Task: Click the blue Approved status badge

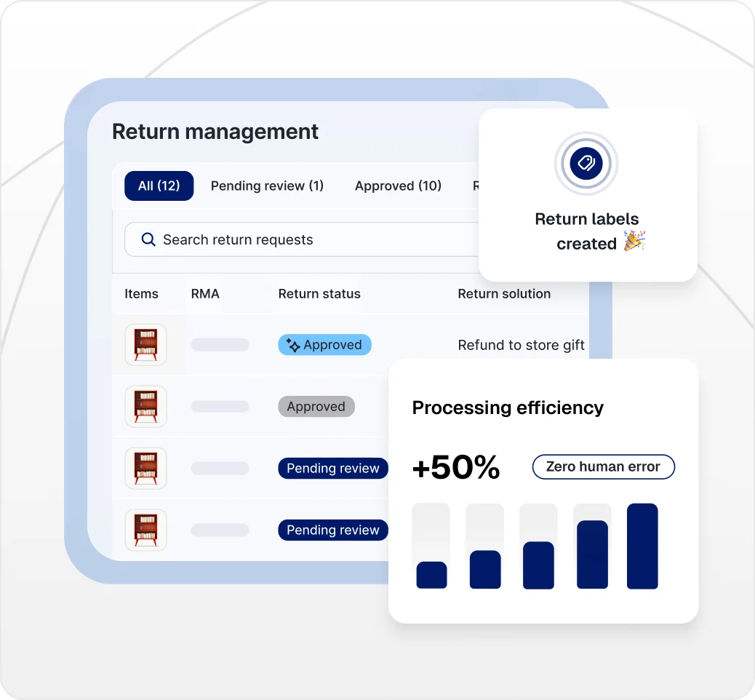Action: coord(324,345)
